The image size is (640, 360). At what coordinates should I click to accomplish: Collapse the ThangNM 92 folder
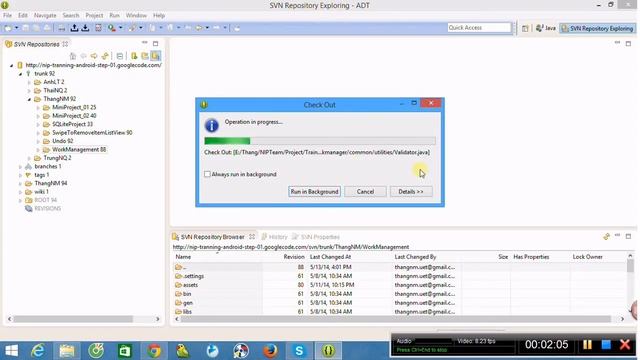pyautogui.click(x=29, y=99)
